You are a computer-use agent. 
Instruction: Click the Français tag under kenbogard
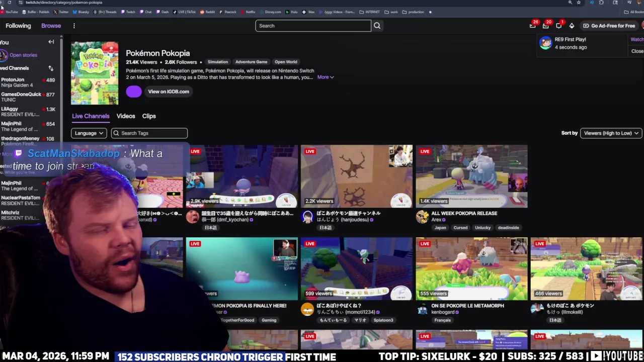(x=443, y=320)
